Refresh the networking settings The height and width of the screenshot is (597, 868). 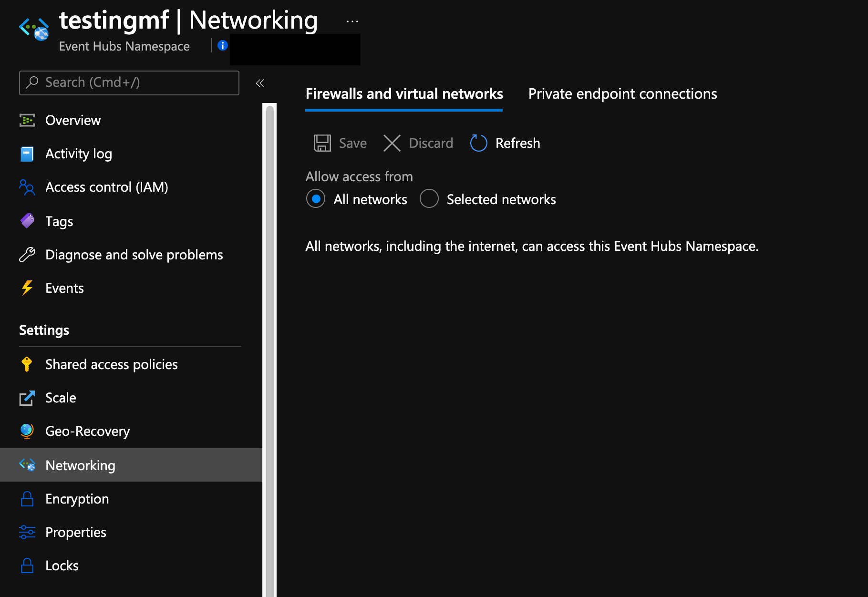504,143
